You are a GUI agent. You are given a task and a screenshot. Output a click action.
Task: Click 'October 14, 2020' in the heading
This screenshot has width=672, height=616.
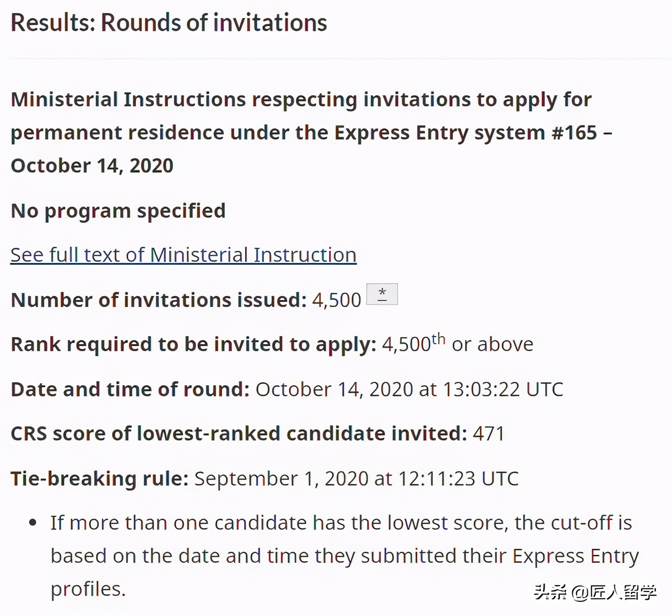coord(92,166)
